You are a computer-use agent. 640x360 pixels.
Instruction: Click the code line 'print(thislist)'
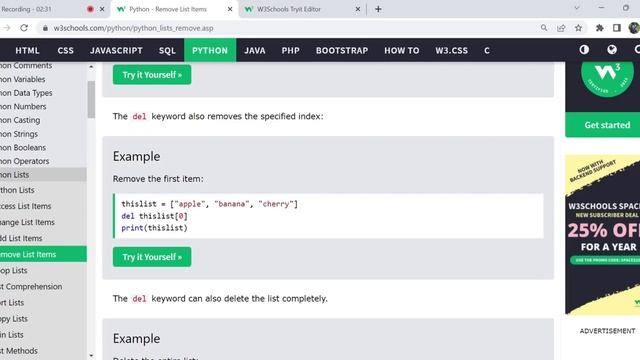(154, 228)
